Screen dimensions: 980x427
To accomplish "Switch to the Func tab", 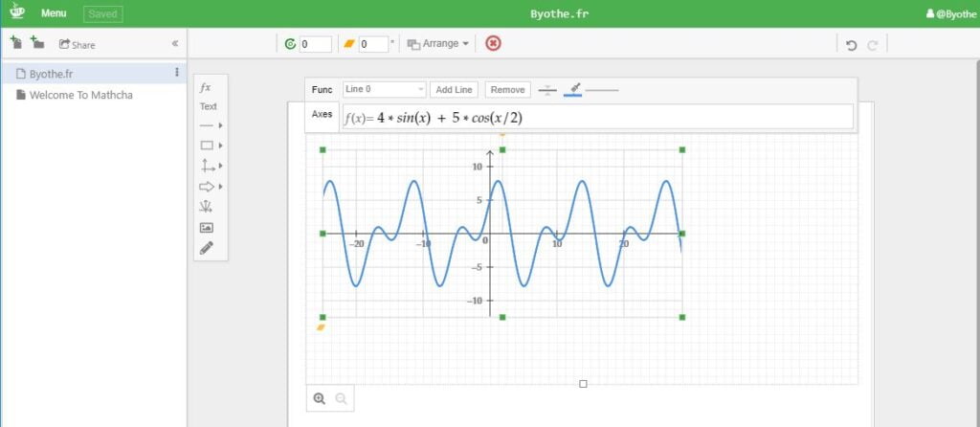I will pos(322,89).
